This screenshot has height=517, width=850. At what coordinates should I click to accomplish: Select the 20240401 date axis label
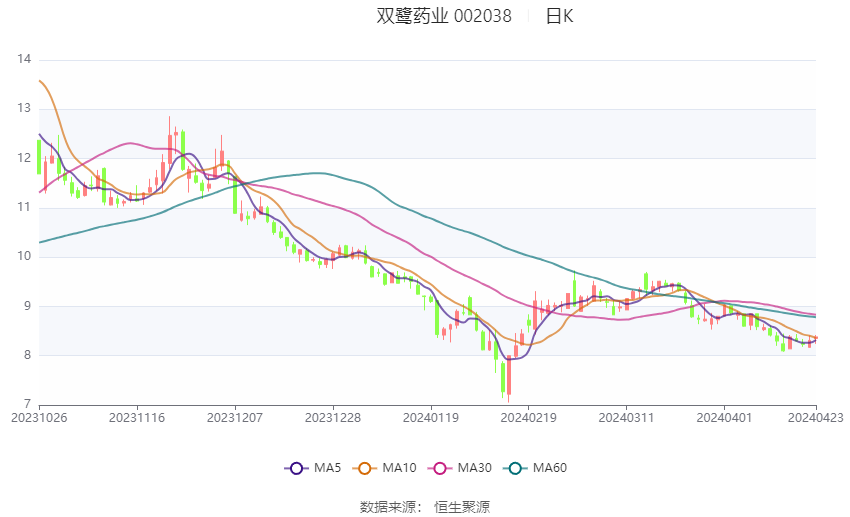click(724, 418)
